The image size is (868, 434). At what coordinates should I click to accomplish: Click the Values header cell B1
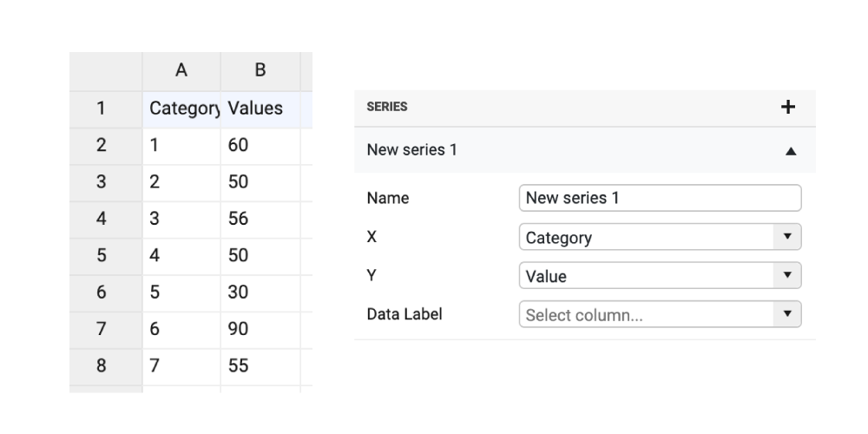coord(260,109)
